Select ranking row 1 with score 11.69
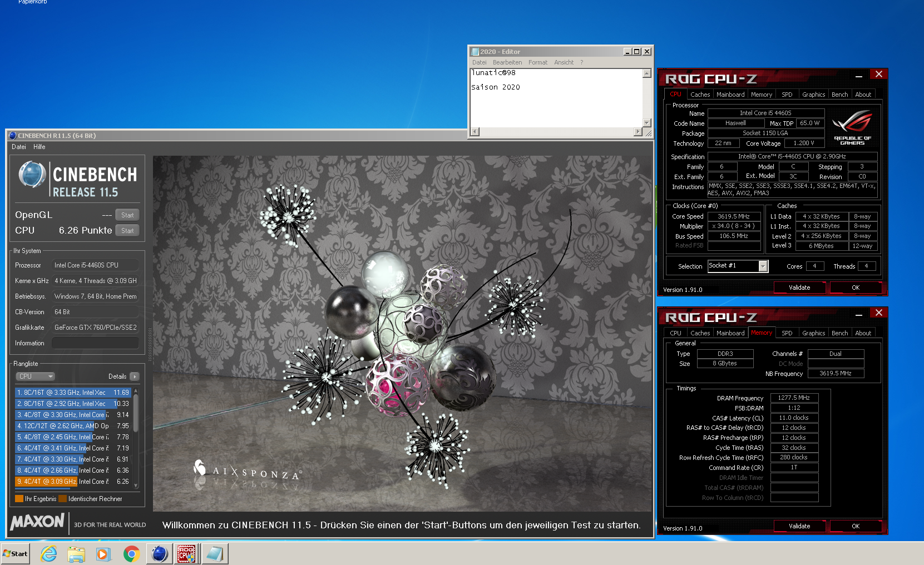The width and height of the screenshot is (924, 565). 73,393
